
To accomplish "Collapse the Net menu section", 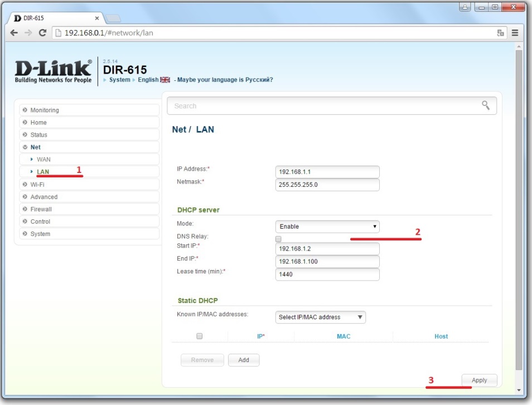I will click(x=89, y=147).
